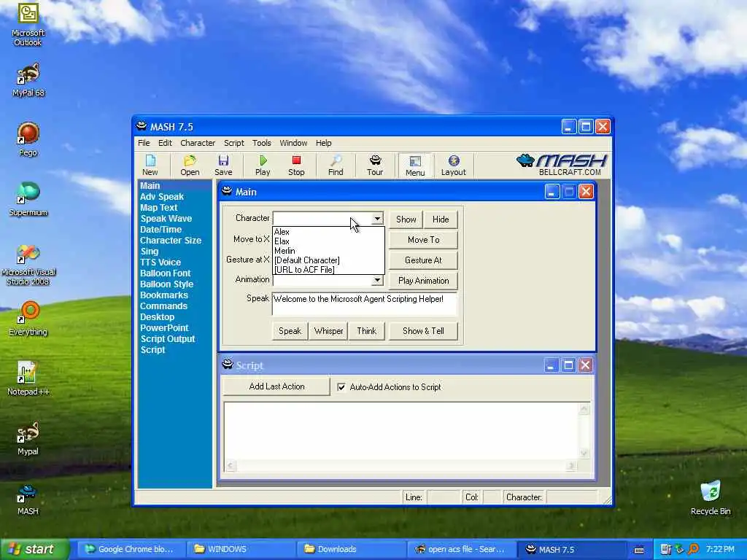Open the Tools menu
The image size is (747, 560).
262,143
